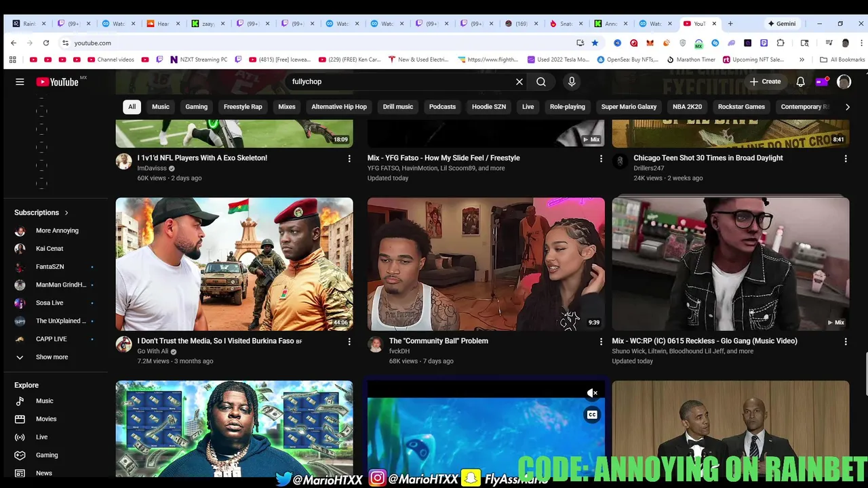Open the Burkina Faso video thumbnail
Screen dimensions: 868x488
pyautogui.click(x=234, y=264)
